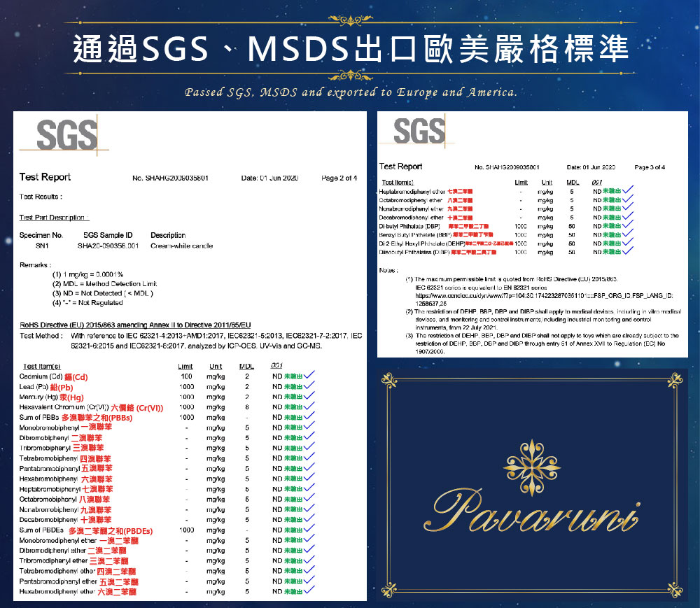700x608 pixels.
Task: Click the blue checkmark in the Lead (Pb) row
Action: click(309, 386)
